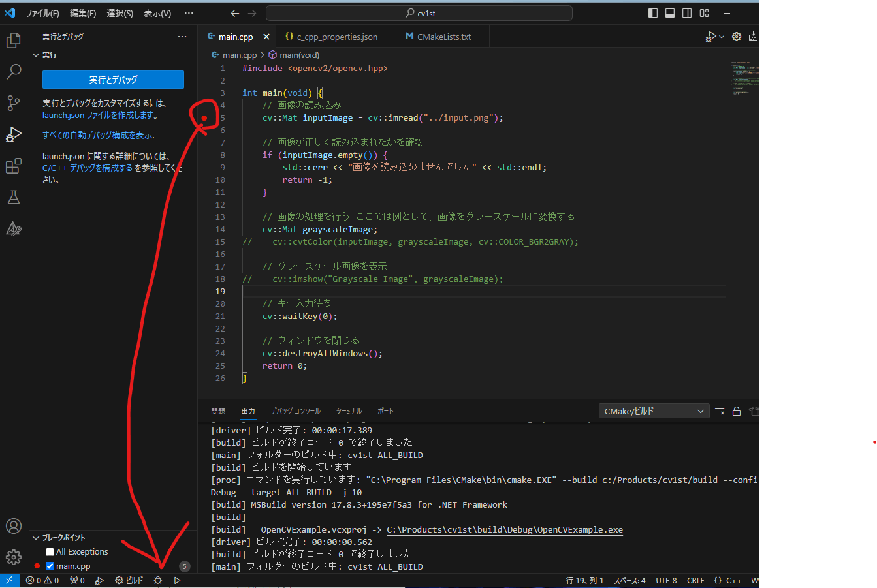
Task: Click the run-with-debugger target icon in status bar
Action: (x=99, y=580)
